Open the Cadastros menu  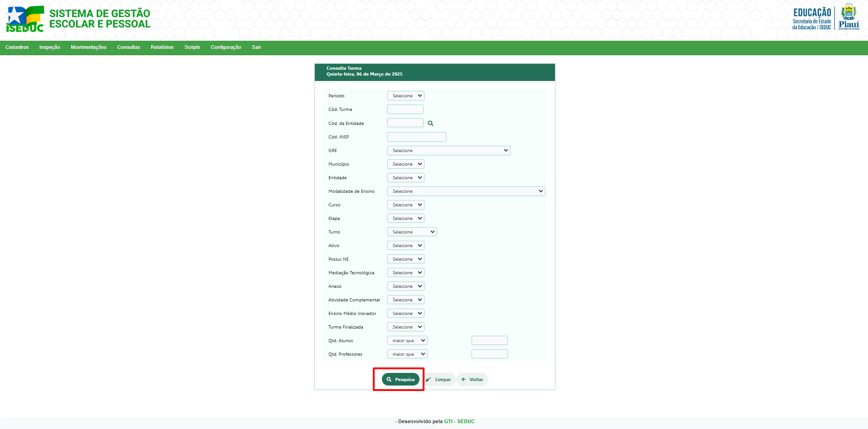pyautogui.click(x=17, y=48)
